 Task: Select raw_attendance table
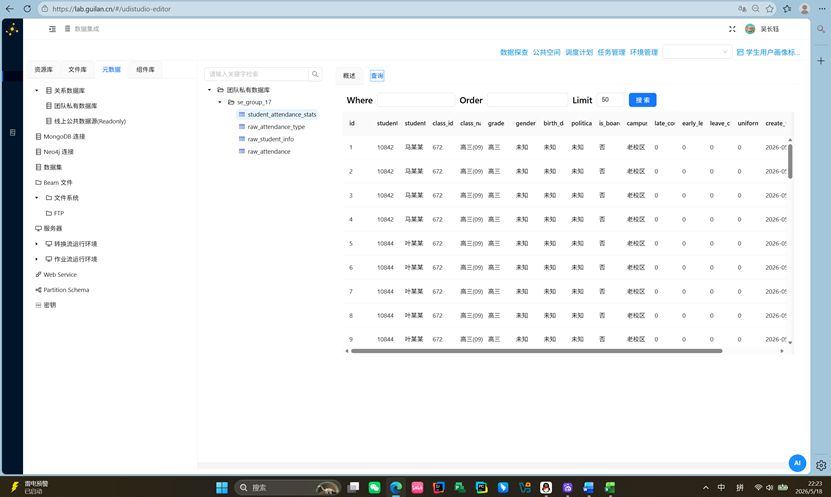[269, 152]
